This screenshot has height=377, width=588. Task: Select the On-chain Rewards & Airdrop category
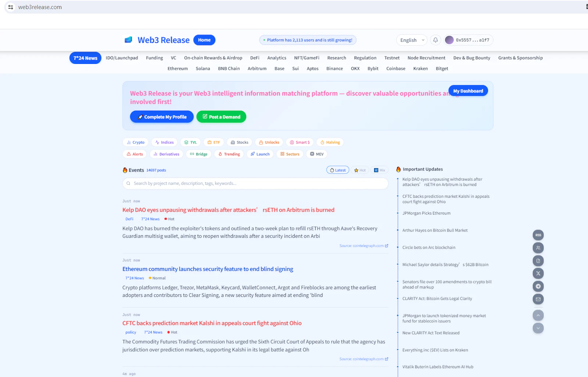point(213,58)
